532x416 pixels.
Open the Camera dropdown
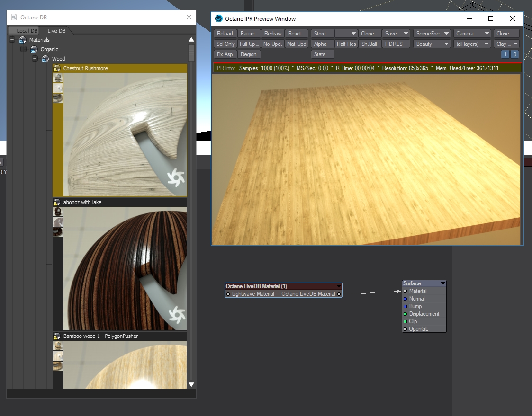coord(472,34)
